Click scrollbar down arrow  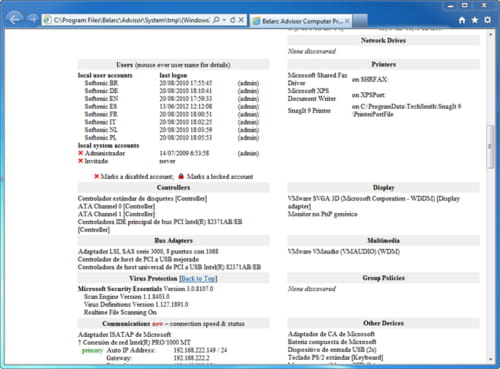(490, 359)
